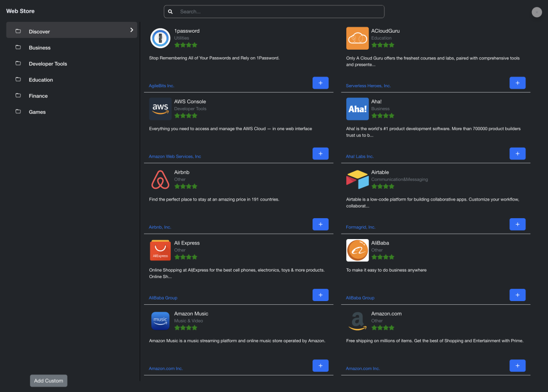The height and width of the screenshot is (392, 548).
Task: Expand the Discover category chevron
Action: click(x=132, y=30)
